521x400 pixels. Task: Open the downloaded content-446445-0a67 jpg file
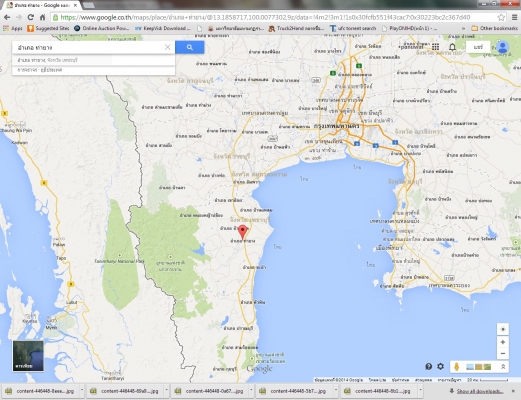[x=210, y=391]
